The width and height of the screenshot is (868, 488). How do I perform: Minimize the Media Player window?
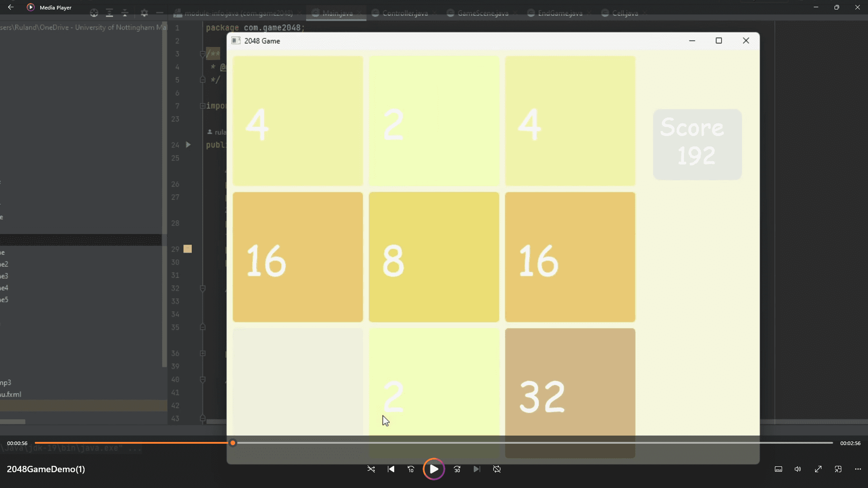816,7
